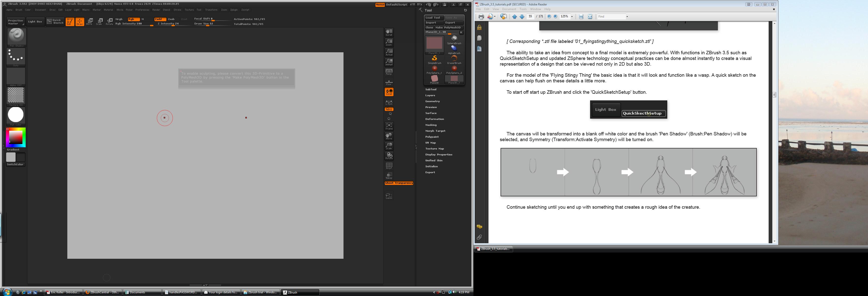
Task: Open the zoom percentage dropdown in Reader
Action: 572,17
